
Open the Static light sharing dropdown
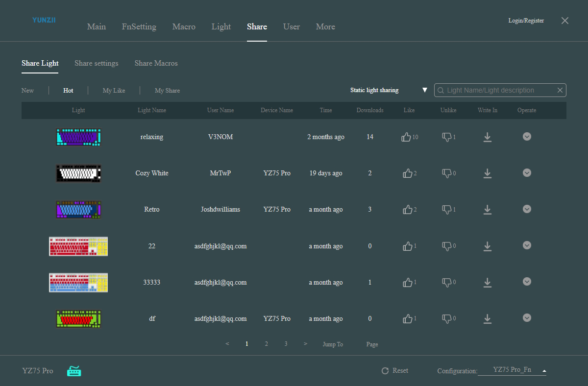424,90
